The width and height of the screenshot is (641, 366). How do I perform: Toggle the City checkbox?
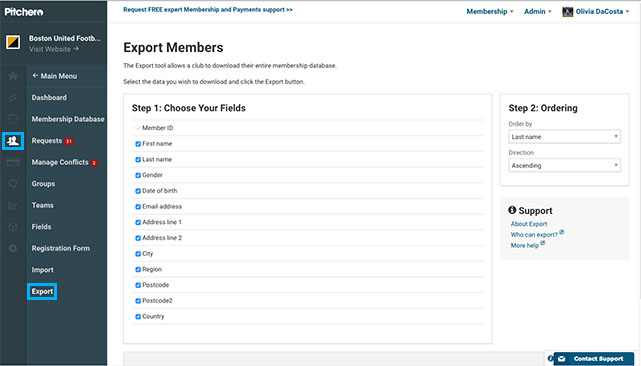(138, 254)
